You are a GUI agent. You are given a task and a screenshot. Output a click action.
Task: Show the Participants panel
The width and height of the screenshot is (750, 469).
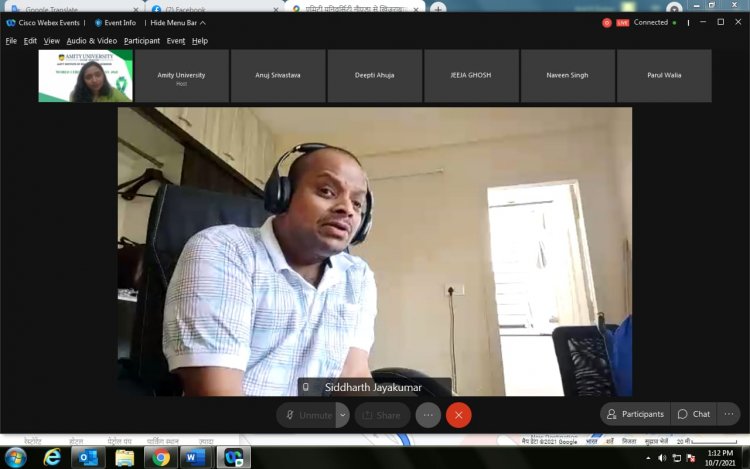coord(635,414)
